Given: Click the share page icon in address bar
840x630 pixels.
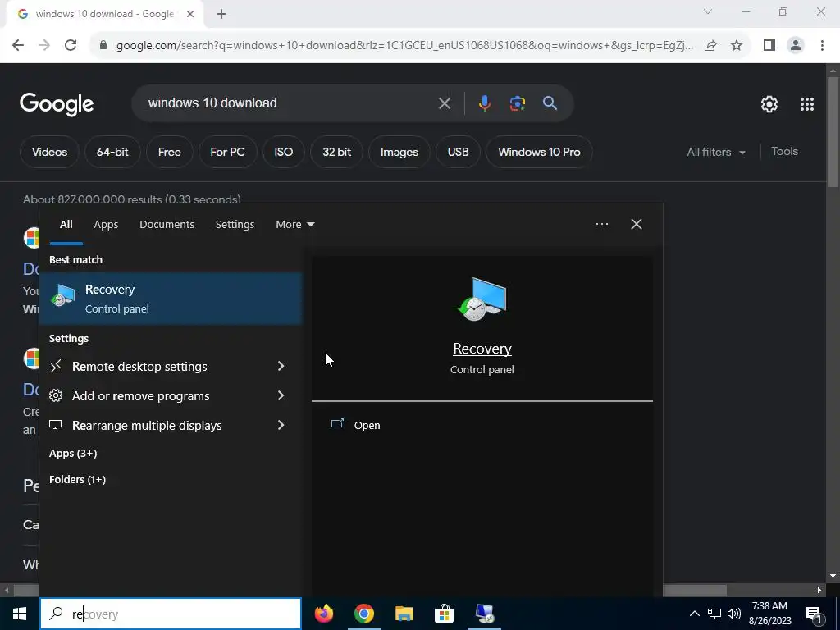Looking at the screenshot, I should (710, 46).
